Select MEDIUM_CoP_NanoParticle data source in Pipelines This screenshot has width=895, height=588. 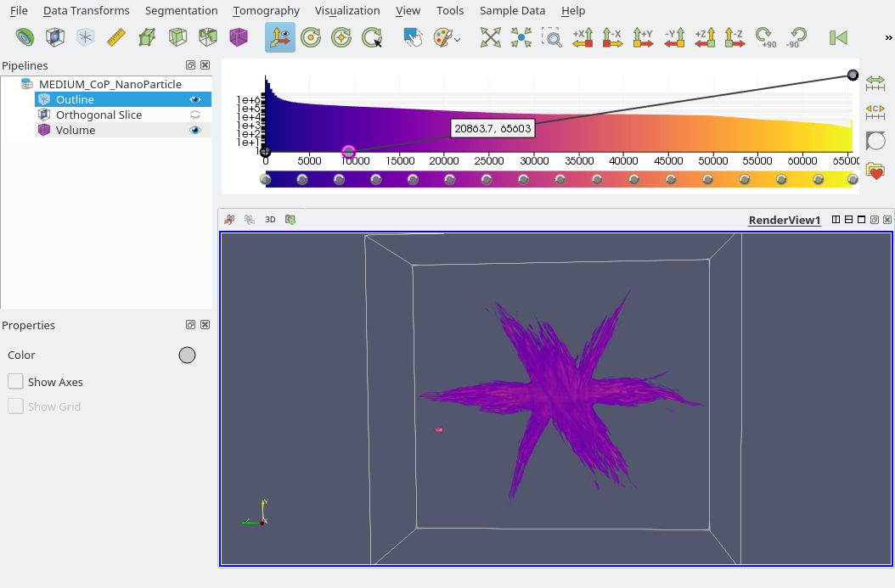coord(110,84)
